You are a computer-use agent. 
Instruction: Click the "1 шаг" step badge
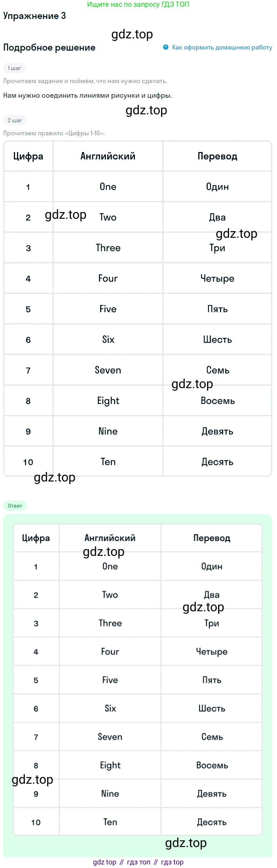coord(14,68)
